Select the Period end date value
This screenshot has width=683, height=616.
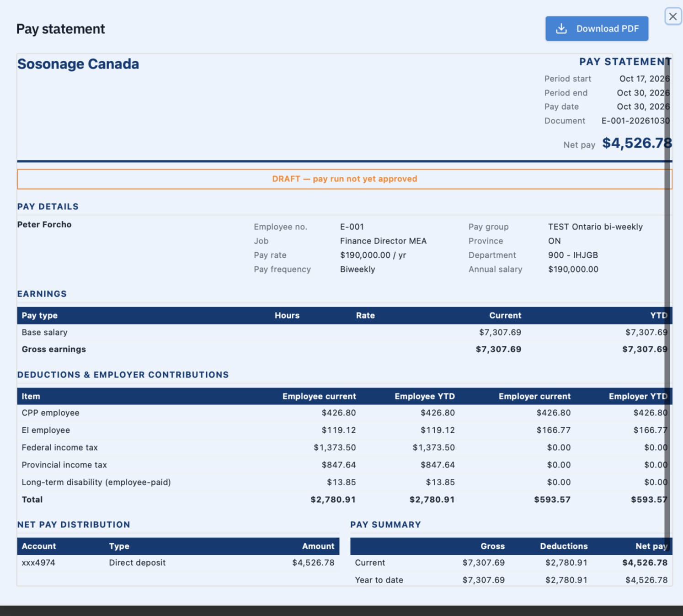(643, 93)
